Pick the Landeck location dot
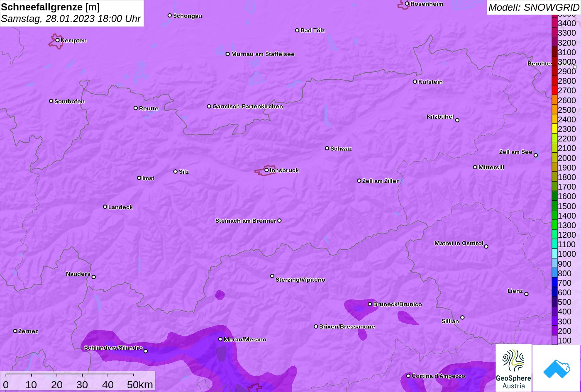Viewport: 581px width, 392px height. 105,207
